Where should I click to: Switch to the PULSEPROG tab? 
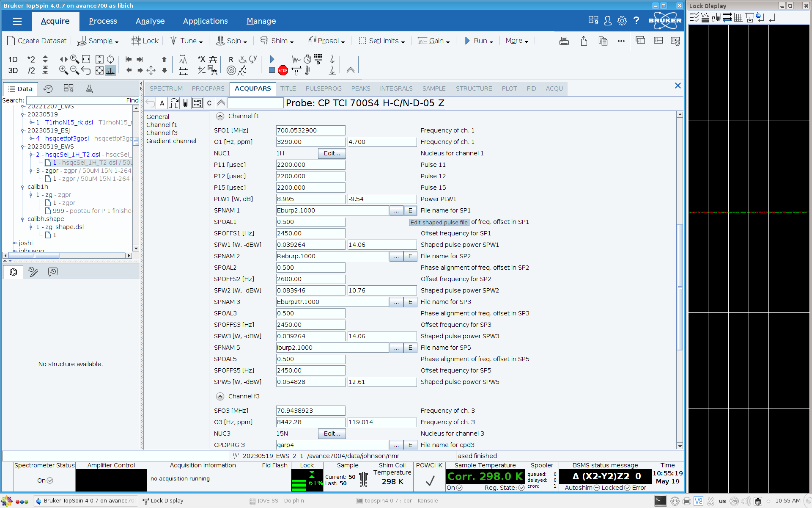point(323,88)
